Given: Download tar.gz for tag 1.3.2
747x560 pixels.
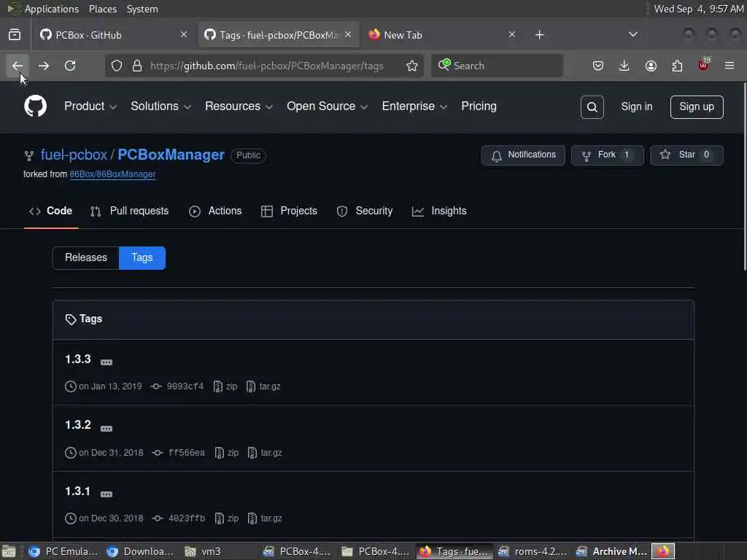Looking at the screenshot, I should click(x=265, y=452).
